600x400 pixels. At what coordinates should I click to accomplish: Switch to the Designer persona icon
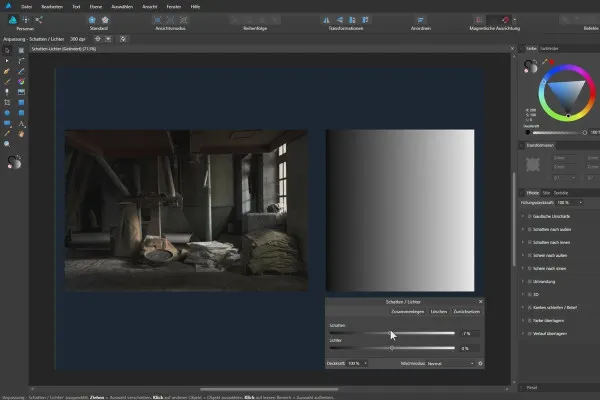point(13,20)
